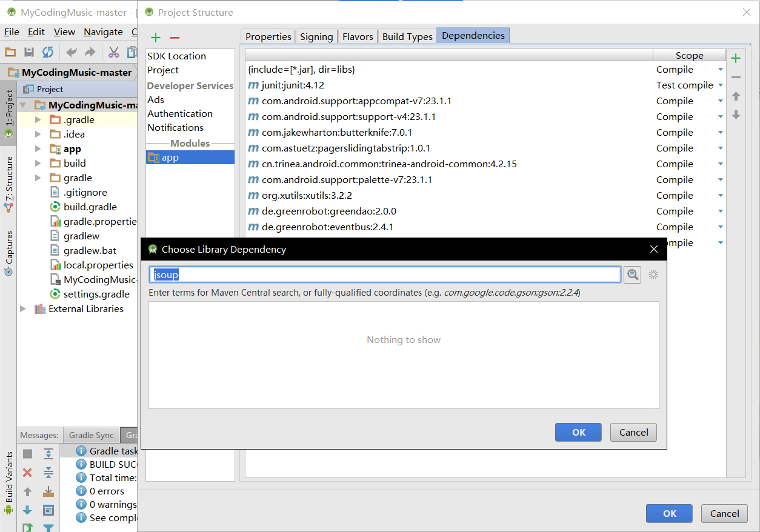Image resolution: width=760 pixels, height=532 pixels.
Task: Click the search magnifier button beside jsoup
Action: coord(632,275)
